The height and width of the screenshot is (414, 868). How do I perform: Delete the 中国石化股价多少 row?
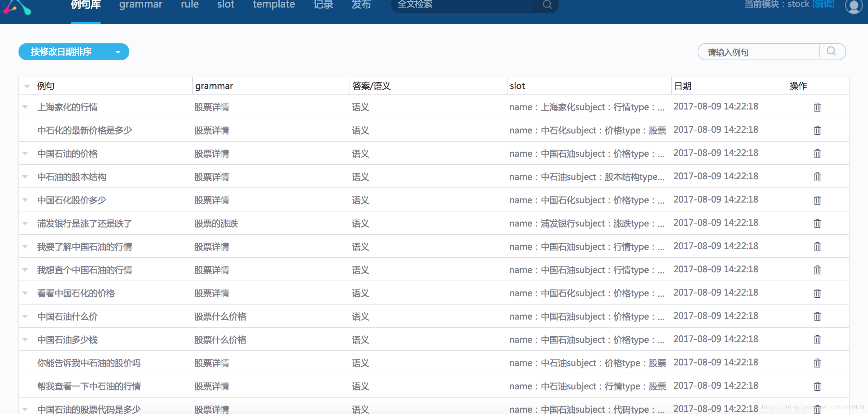[x=817, y=200]
